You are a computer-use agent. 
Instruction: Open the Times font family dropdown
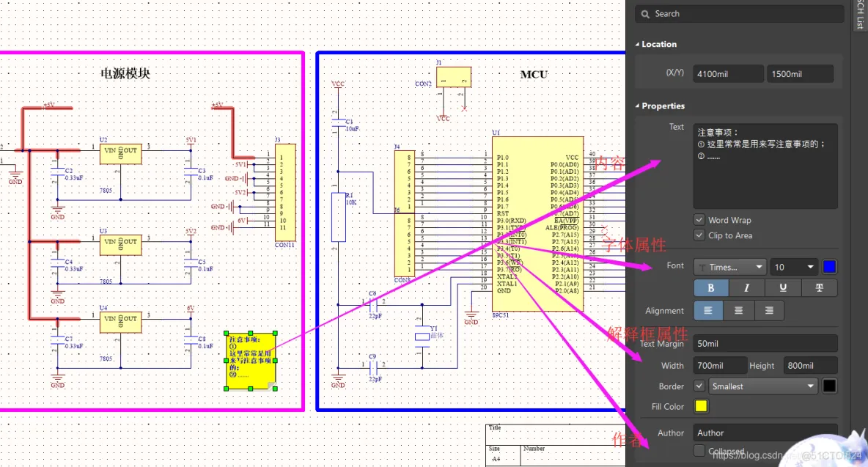(729, 267)
